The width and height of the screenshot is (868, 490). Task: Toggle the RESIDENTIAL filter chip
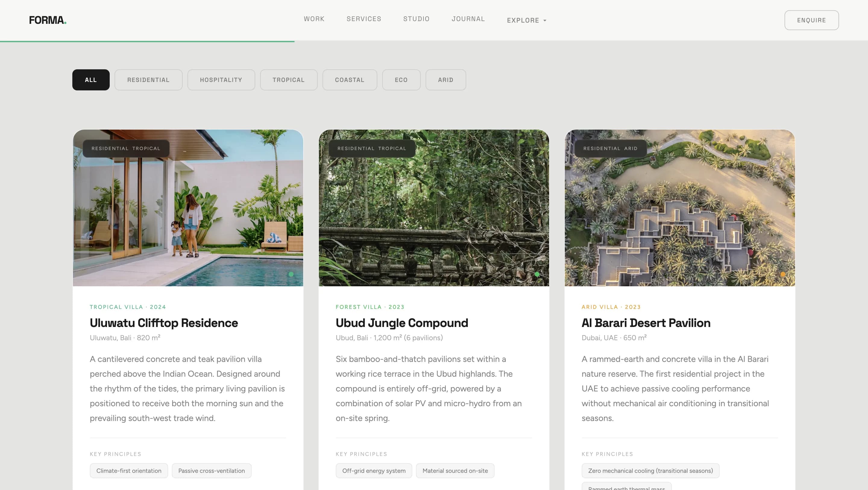[148, 80]
